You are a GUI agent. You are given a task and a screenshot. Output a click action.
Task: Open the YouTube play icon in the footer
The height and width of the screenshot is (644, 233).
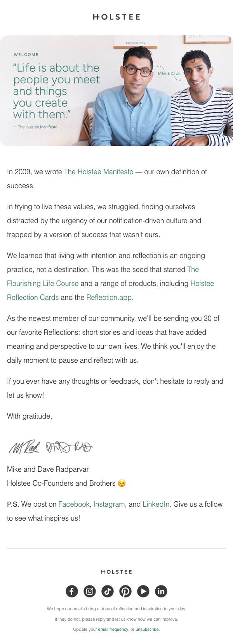tap(143, 591)
